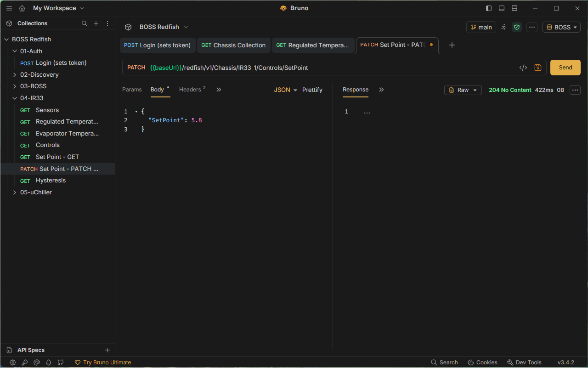588x368 pixels.
Task: Add a new collection with the plus icon
Action: pos(96,23)
